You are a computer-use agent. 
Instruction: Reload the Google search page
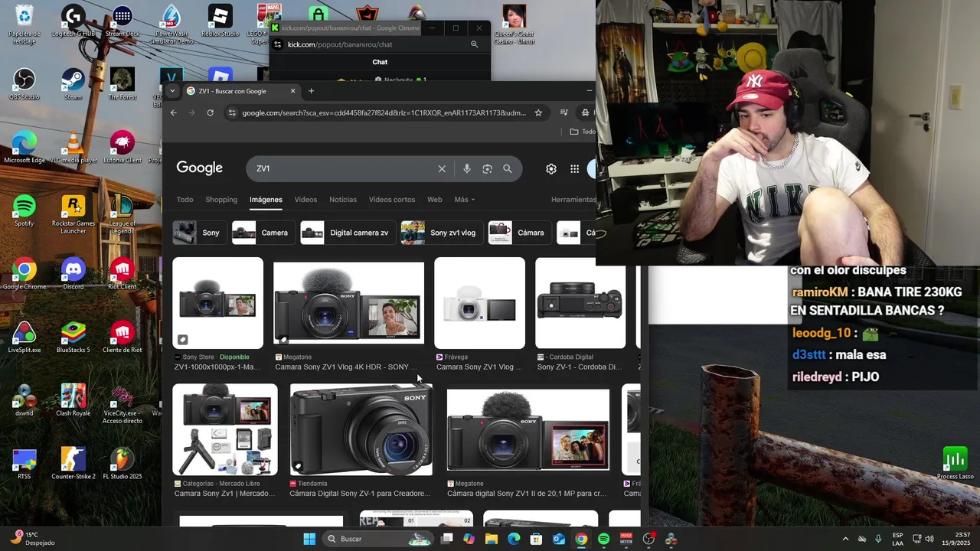tap(211, 112)
